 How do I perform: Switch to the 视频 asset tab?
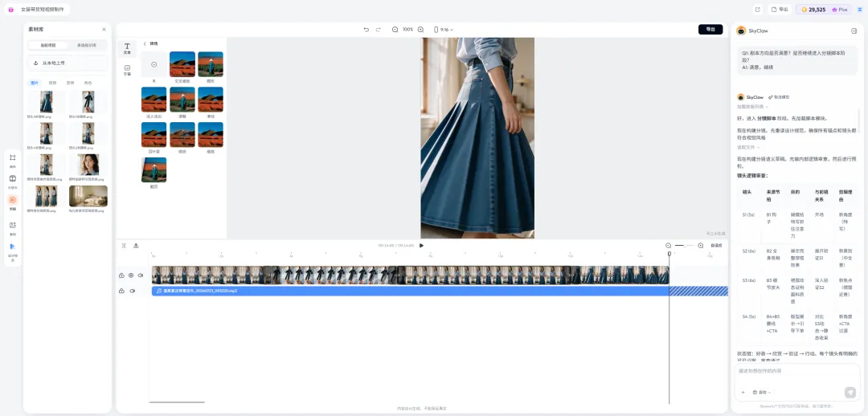(x=52, y=83)
